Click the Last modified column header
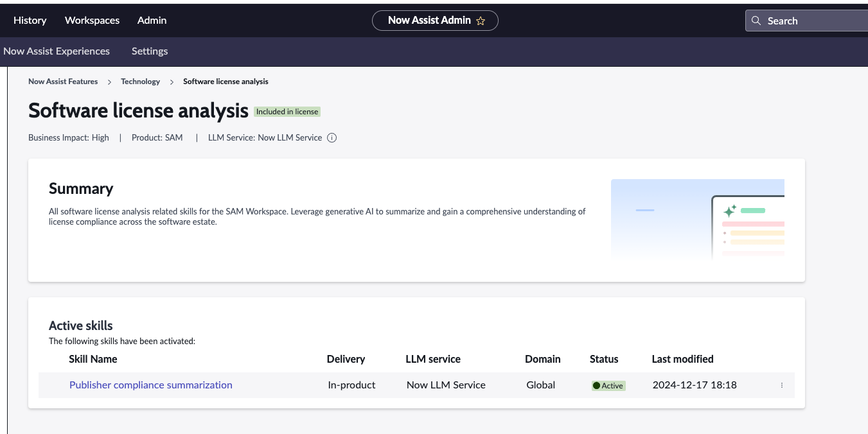 [683, 359]
